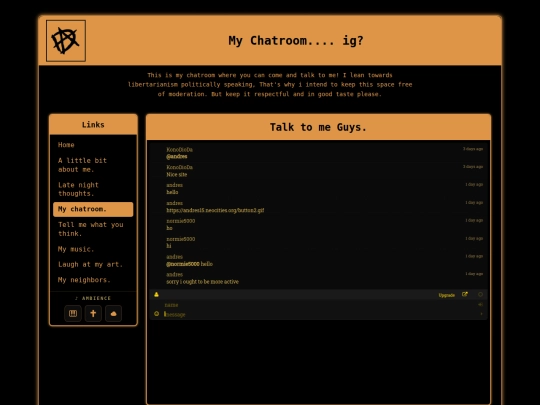Open 'Late night thoughts.' page

click(78, 189)
